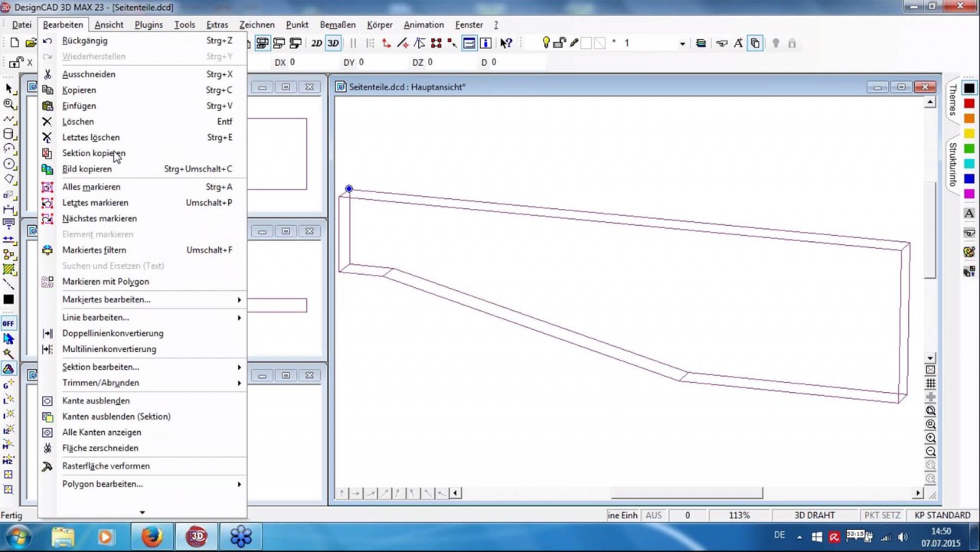Viewport: 980px width, 552px height.
Task: Click the grid icon in right sidebar
Action: tap(929, 383)
